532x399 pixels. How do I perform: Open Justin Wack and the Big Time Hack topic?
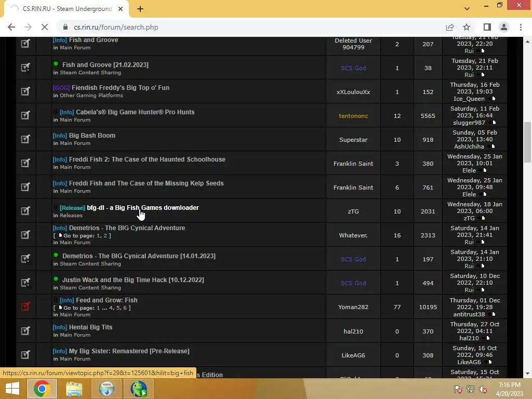(x=133, y=280)
